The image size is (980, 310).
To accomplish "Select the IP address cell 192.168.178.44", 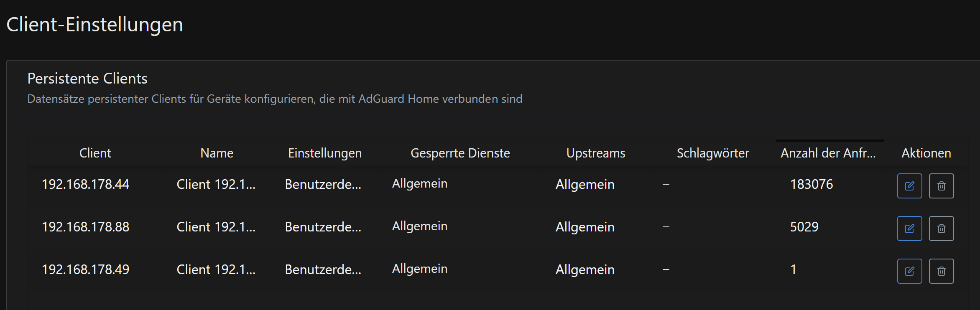I will coord(86,184).
